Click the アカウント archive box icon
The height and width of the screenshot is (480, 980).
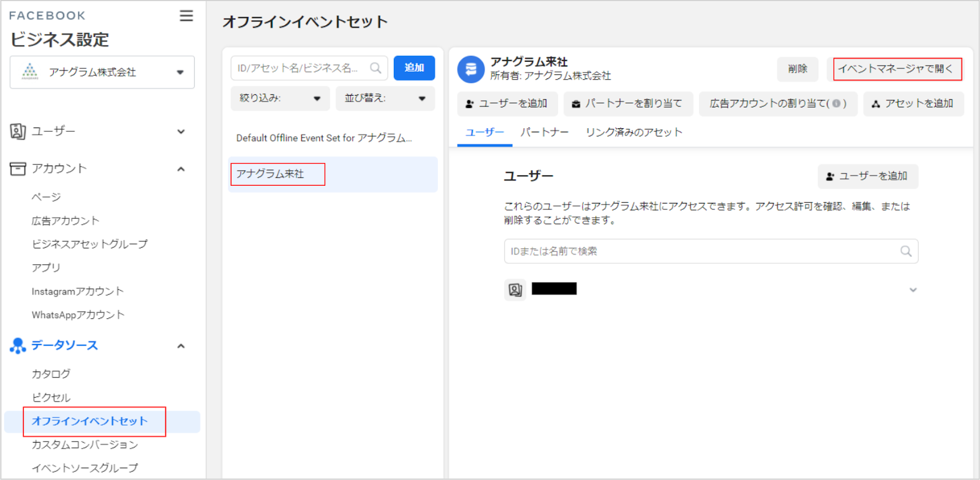click(18, 169)
